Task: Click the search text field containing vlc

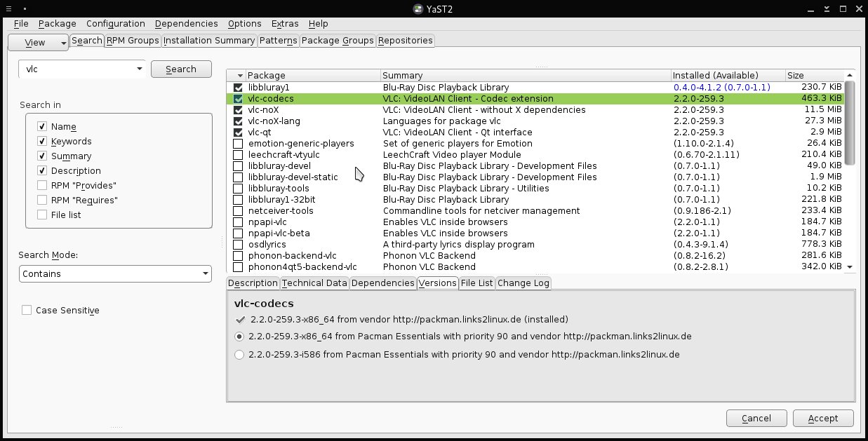Action: pos(76,69)
